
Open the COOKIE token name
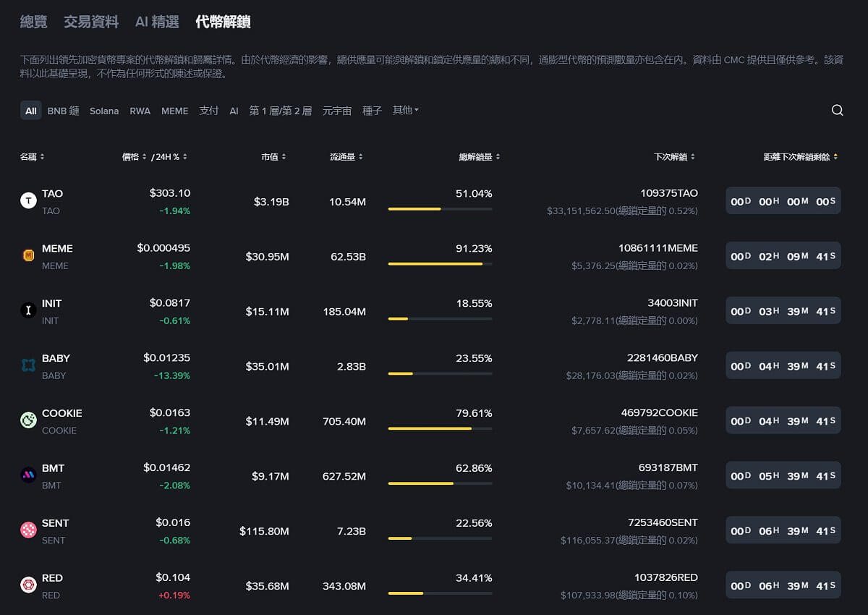[62, 414]
